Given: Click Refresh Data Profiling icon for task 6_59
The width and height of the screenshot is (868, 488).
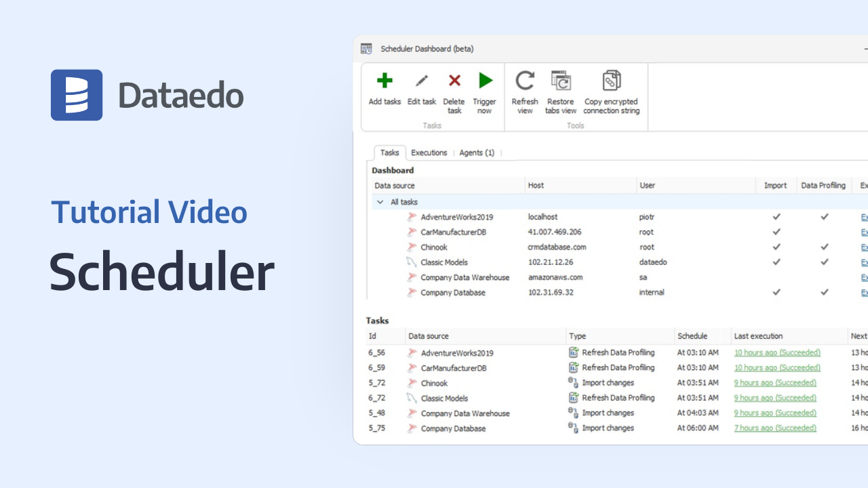Looking at the screenshot, I should [574, 367].
